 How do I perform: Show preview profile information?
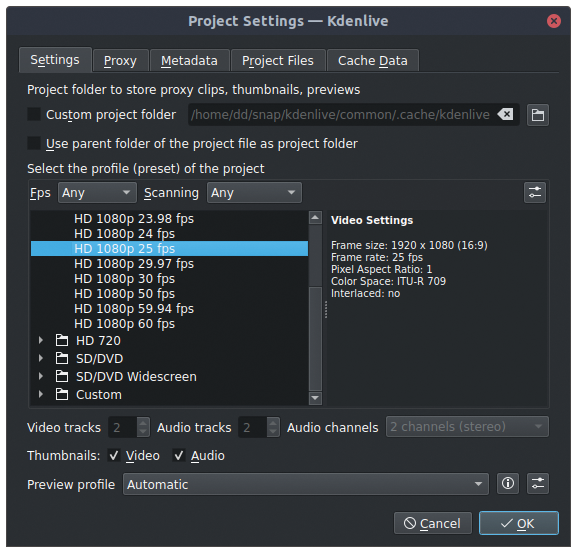click(508, 483)
